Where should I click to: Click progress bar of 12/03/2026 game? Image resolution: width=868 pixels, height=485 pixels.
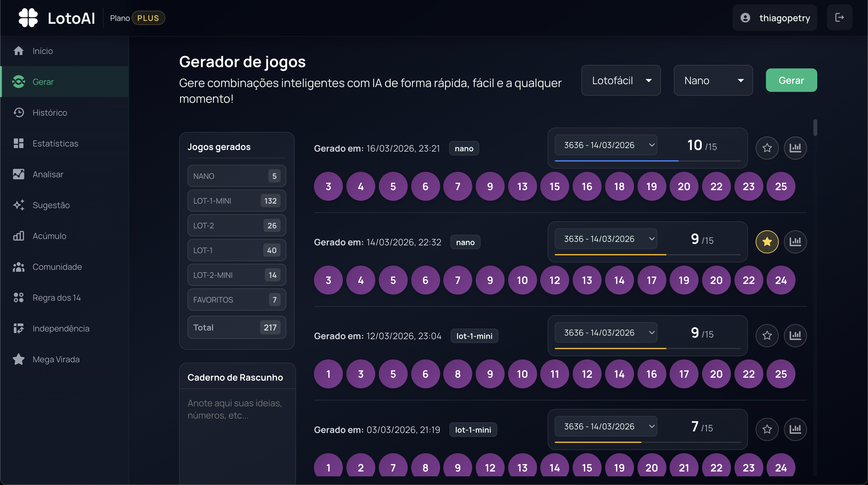click(x=647, y=348)
